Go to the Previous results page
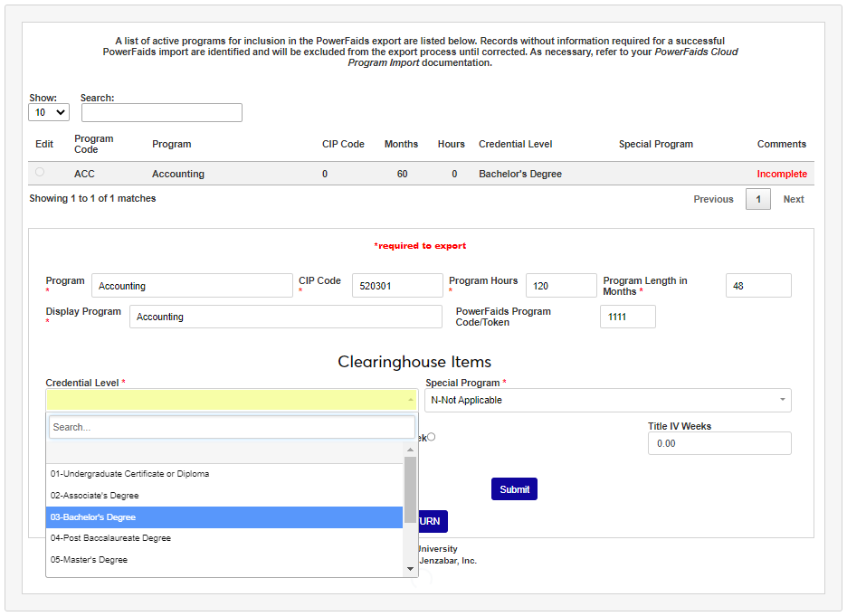Screen dimensions: 847x616 pyautogui.click(x=713, y=199)
